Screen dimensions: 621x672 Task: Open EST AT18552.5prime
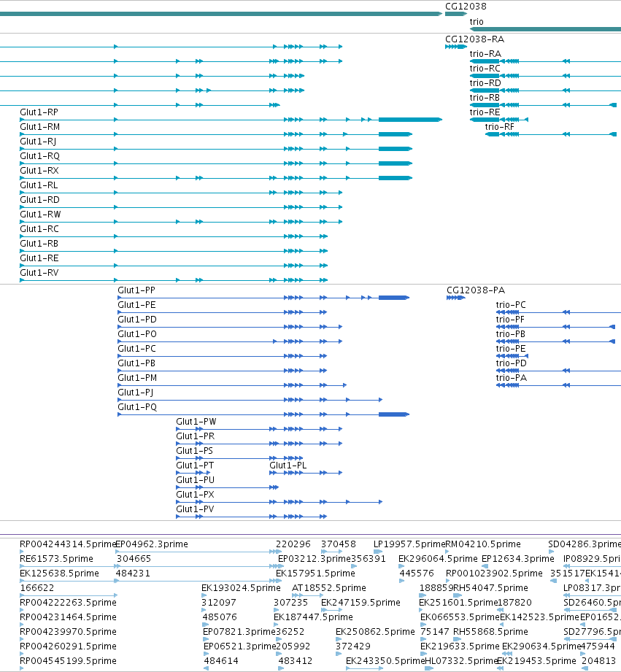click(x=328, y=587)
